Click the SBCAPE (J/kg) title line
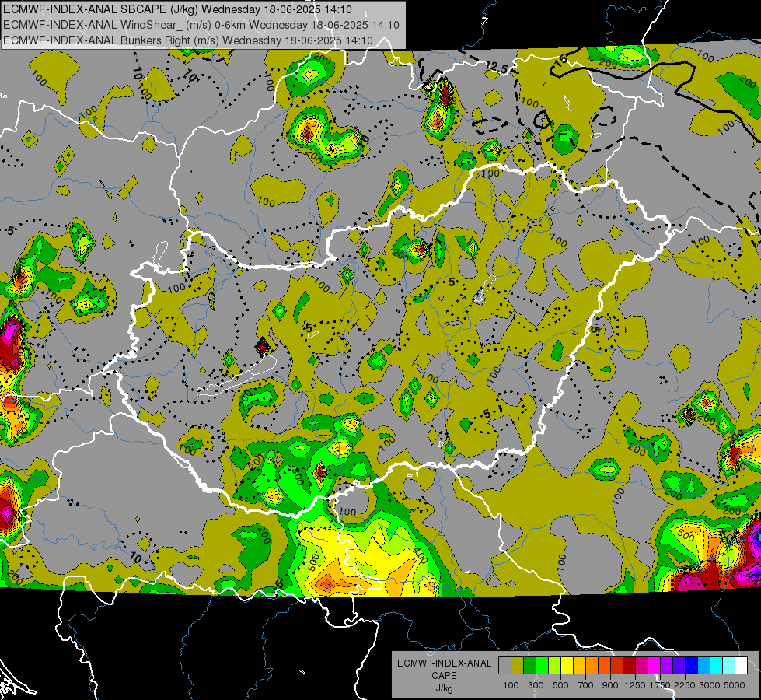761x700 pixels. tap(178, 9)
